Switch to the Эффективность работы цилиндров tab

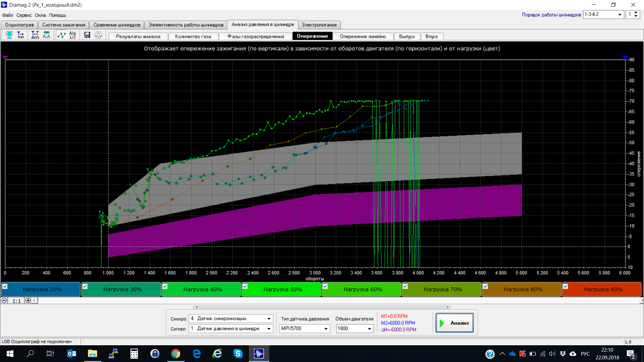(186, 25)
